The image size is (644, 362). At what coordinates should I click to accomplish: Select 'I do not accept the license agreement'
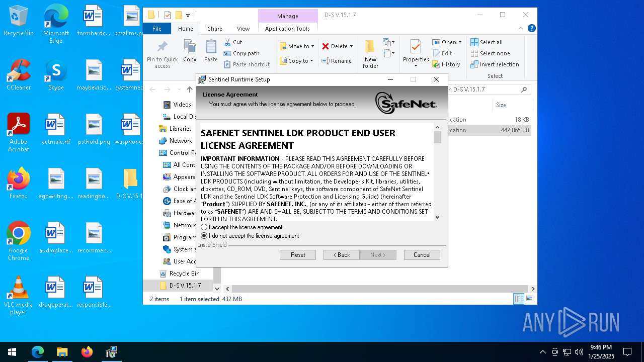(204, 236)
